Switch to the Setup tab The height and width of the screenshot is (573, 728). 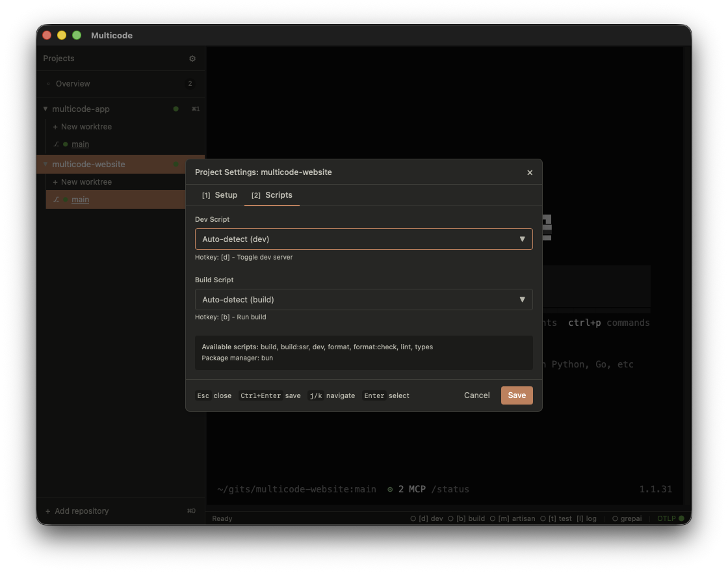click(219, 194)
